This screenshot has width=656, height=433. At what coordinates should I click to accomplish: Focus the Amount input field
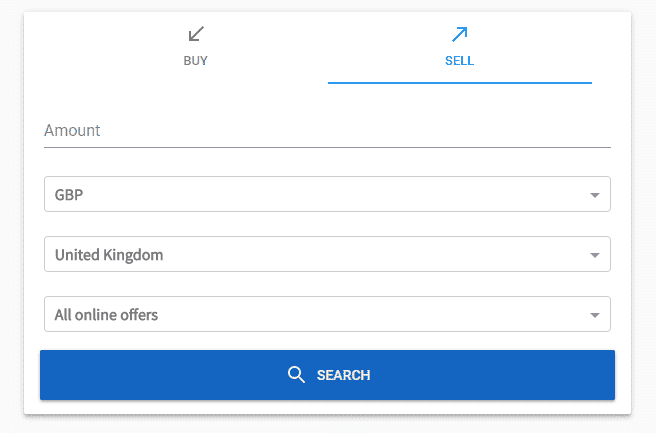point(327,131)
